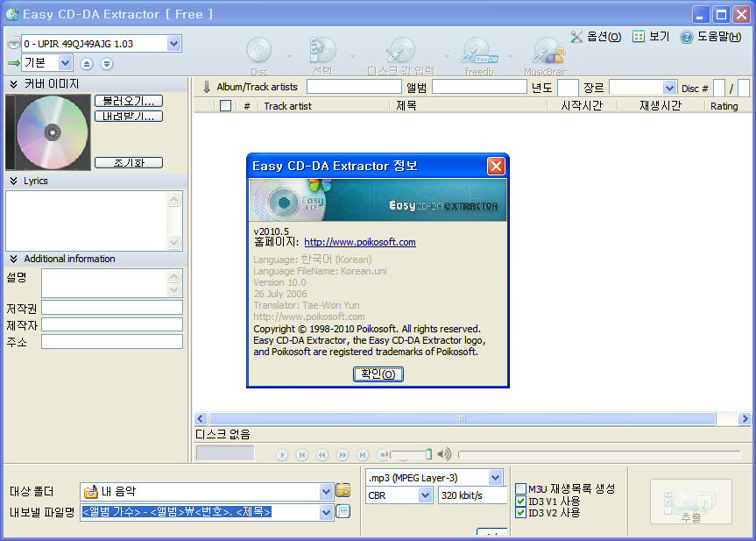Open the http://www.poikosoft.com homepage link
The image size is (756, 541).
click(x=360, y=242)
